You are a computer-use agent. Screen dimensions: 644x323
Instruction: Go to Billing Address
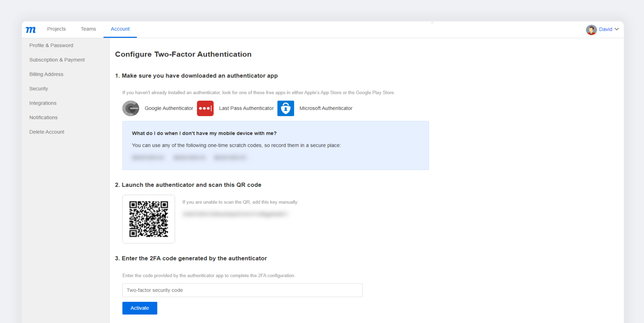tap(46, 74)
